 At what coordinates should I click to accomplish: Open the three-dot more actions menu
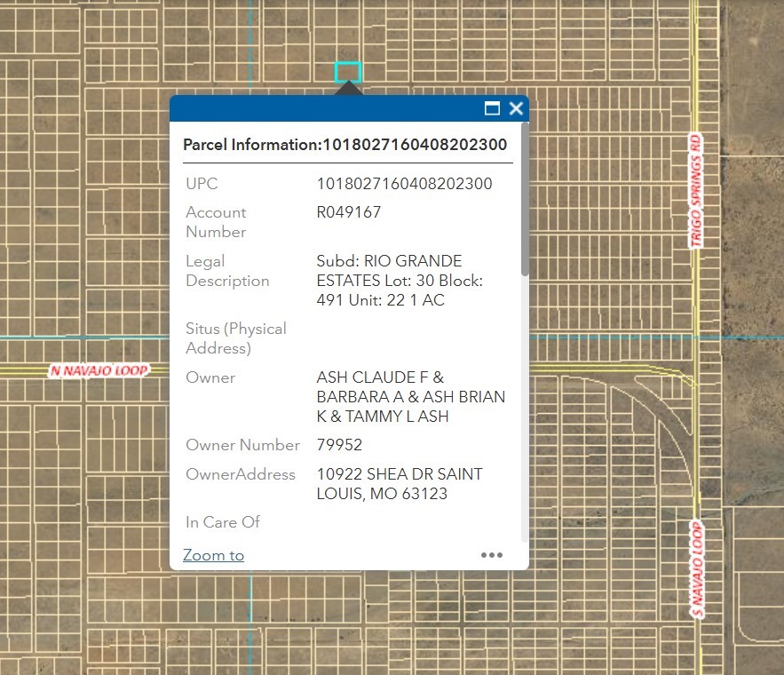[x=491, y=555]
